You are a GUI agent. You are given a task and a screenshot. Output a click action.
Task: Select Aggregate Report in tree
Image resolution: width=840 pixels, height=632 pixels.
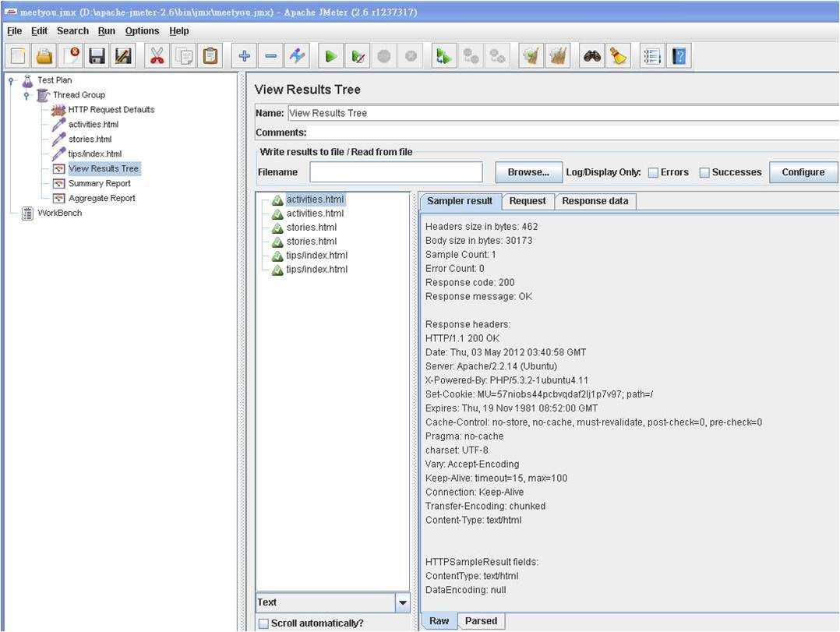pos(102,198)
